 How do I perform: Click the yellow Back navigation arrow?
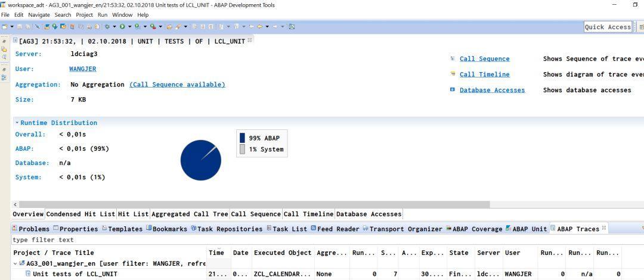259,27
